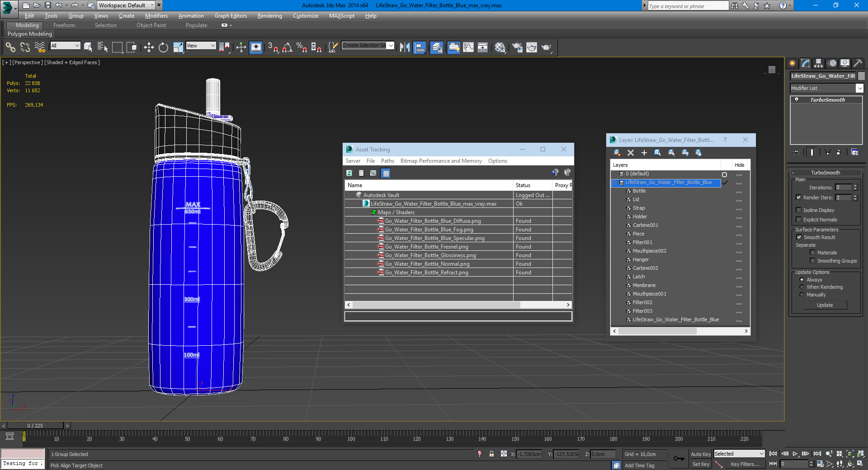Open the Rendering menu
Image resolution: width=868 pixels, height=470 pixels.
coord(269,16)
